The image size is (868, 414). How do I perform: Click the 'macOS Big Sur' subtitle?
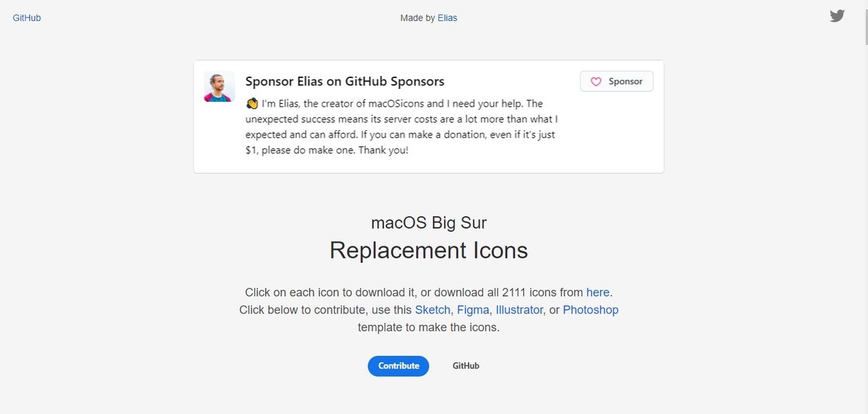tap(429, 223)
